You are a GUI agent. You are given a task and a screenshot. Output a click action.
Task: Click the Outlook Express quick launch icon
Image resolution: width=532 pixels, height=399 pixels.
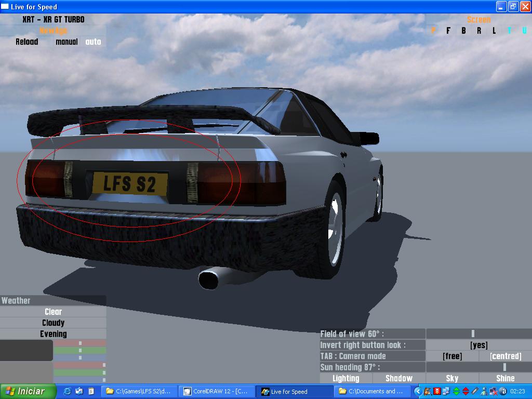click(79, 391)
